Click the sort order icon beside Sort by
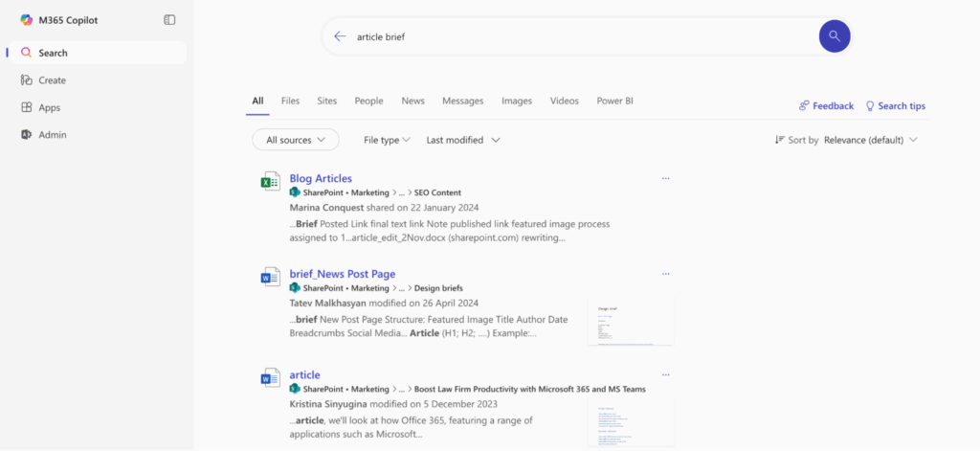Image resolution: width=980 pixels, height=451 pixels. (779, 140)
